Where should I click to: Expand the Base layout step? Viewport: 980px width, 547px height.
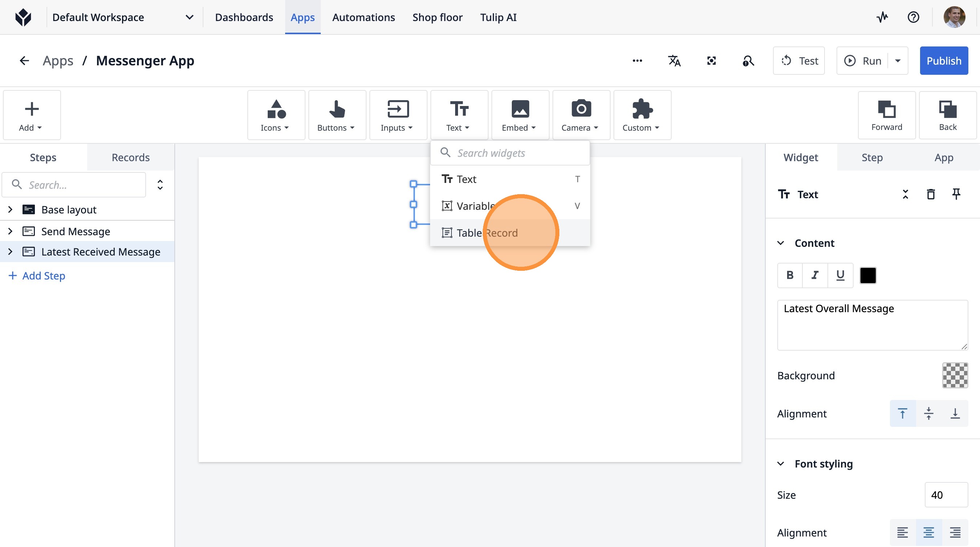tap(10, 209)
